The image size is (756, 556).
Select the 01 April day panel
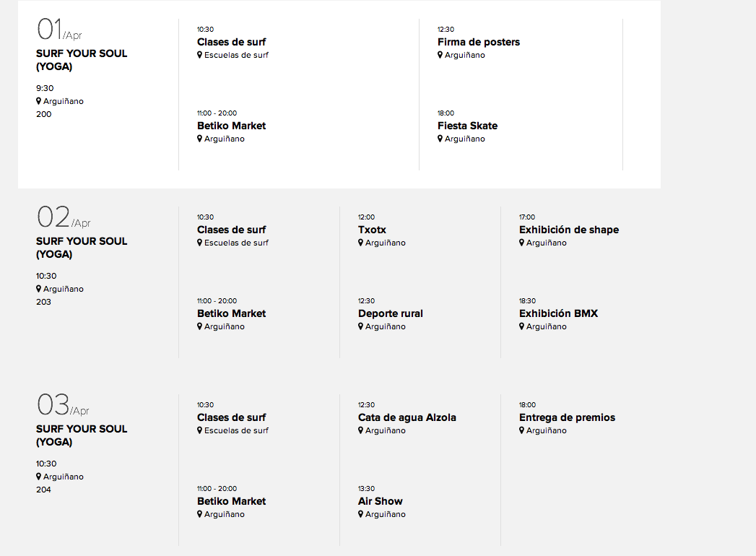pyautogui.click(x=64, y=30)
